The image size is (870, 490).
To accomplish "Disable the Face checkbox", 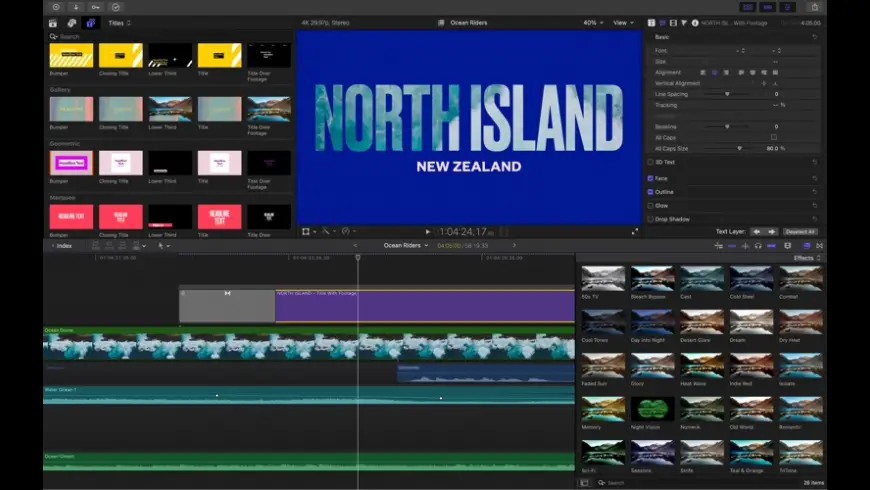I will (x=650, y=178).
